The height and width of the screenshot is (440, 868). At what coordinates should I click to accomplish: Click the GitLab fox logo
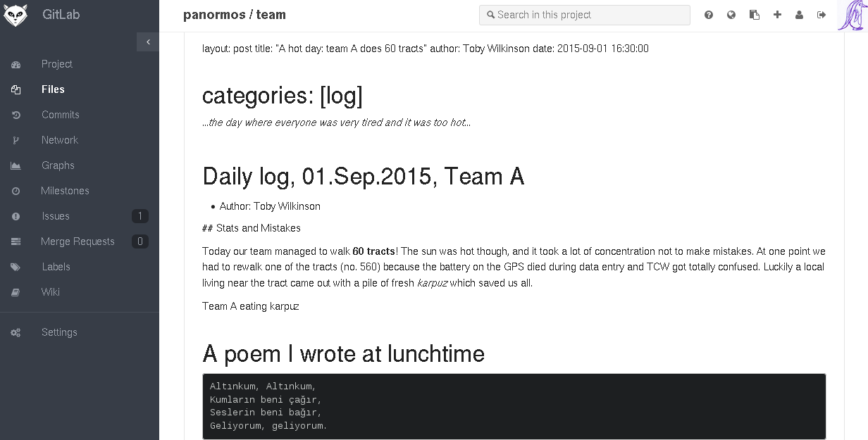point(15,15)
